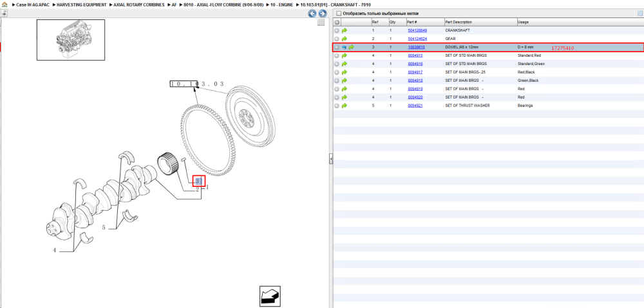Click circle icon for part 8094915

(x=337, y=55)
